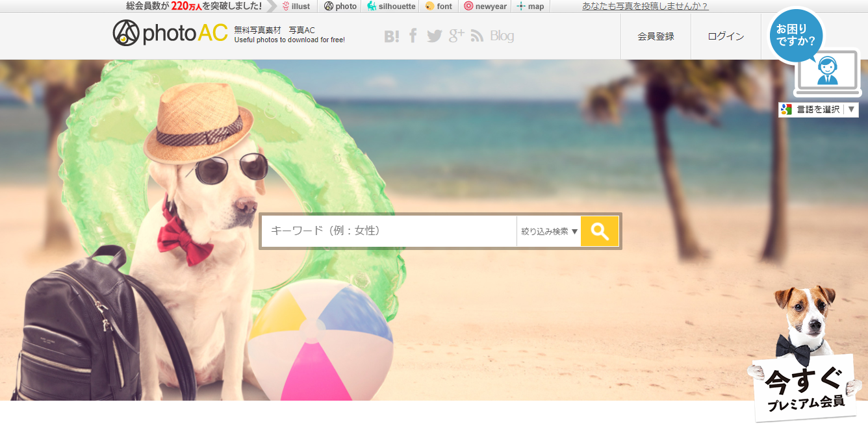Open the Blog menu item
Viewport: 868px width, 426px height.
[501, 36]
